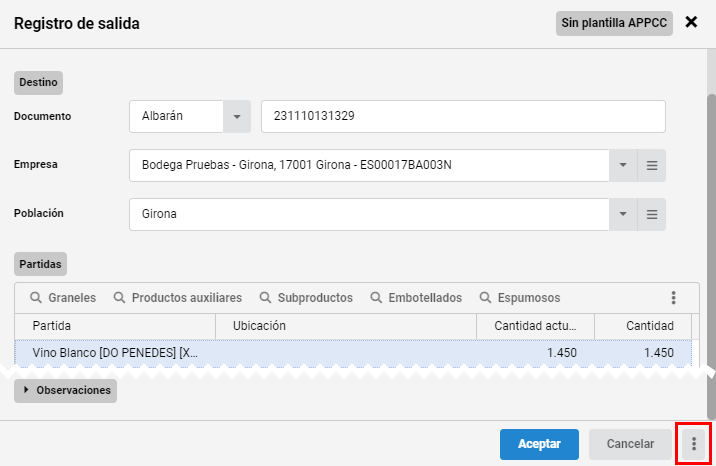
Task: Search Espumosos items
Action: click(520, 298)
